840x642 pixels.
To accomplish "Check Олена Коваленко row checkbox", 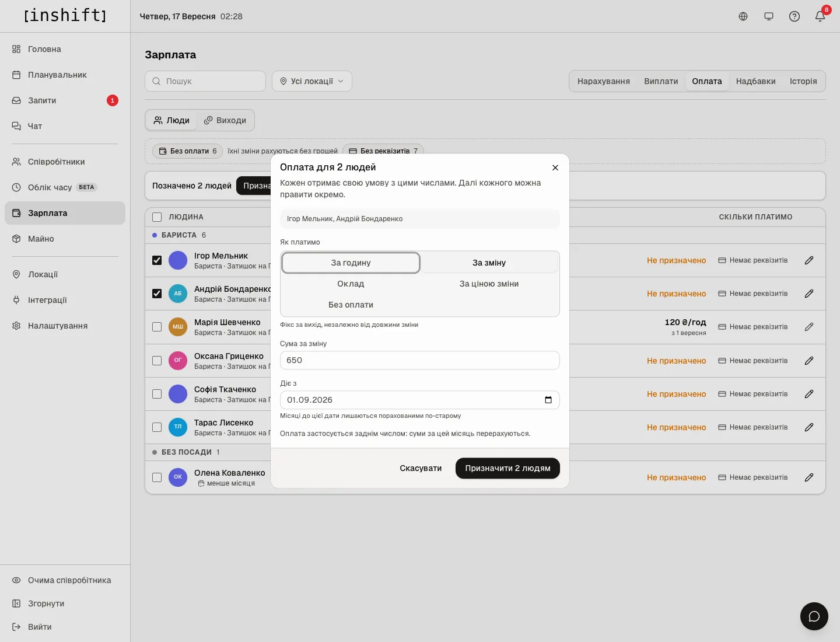I will click(x=157, y=477).
